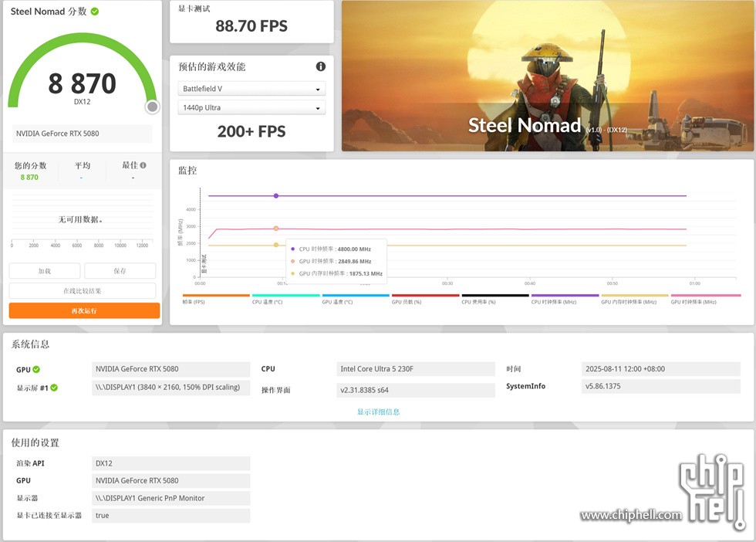The height and width of the screenshot is (542, 756).
Task: Click the 平均 column header
Action: click(x=83, y=165)
